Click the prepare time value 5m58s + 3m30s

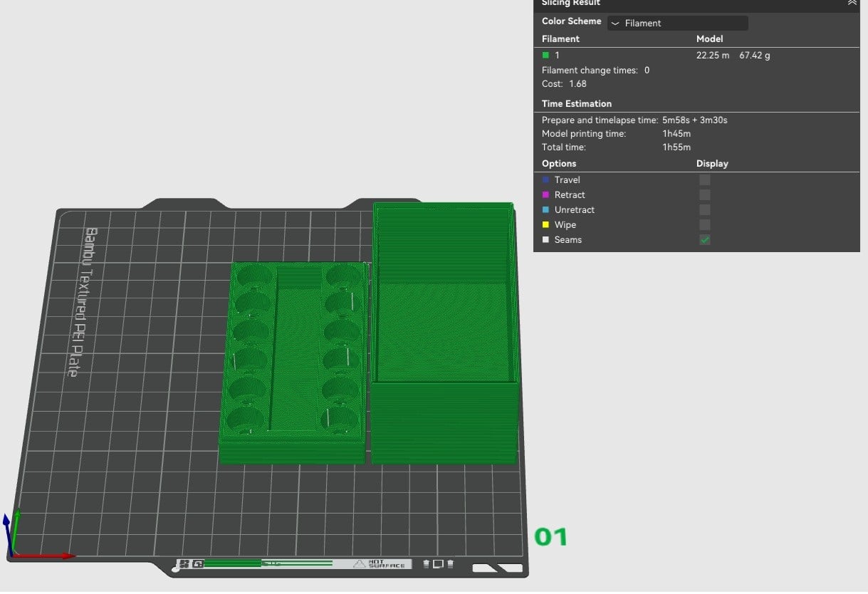pos(695,120)
